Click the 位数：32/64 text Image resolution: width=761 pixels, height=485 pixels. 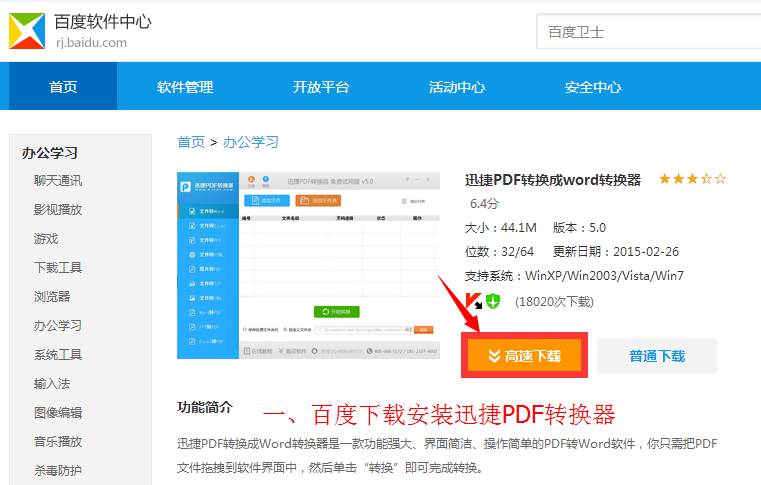pos(499,251)
